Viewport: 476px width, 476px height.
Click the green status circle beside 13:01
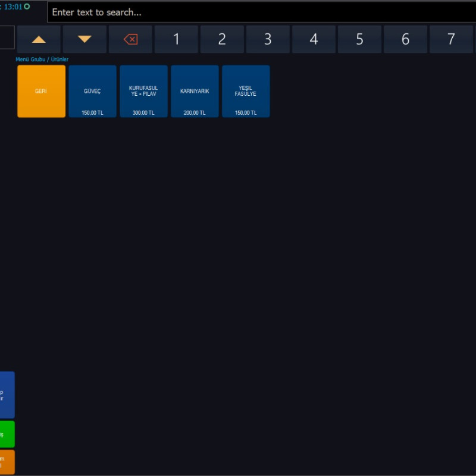(27, 7)
